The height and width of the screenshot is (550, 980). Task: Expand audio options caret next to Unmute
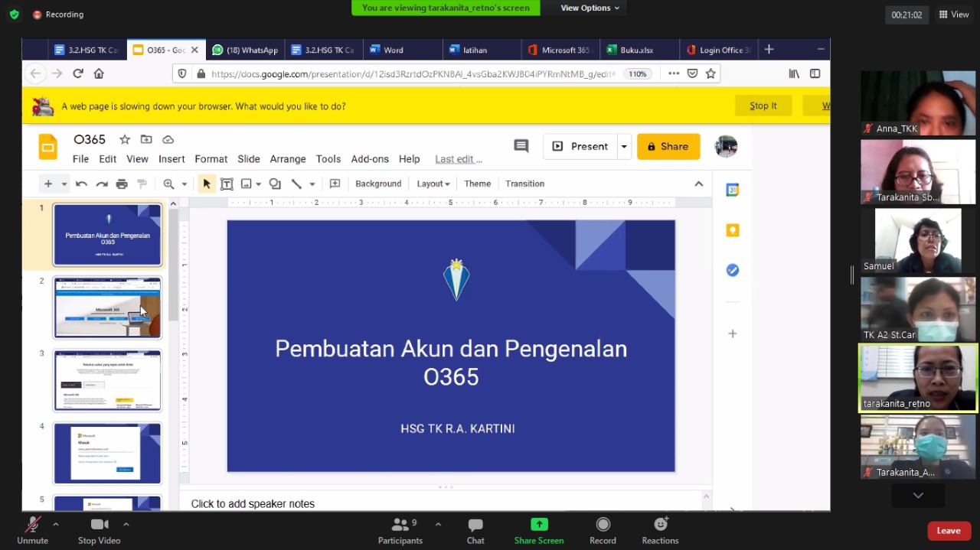click(x=55, y=525)
